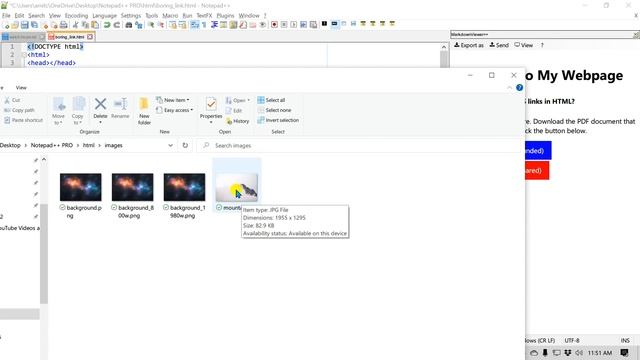Viewport: 640px width, 360px height.
Task: Click Cut in the Explorer ribbon
Action: coord(12,100)
